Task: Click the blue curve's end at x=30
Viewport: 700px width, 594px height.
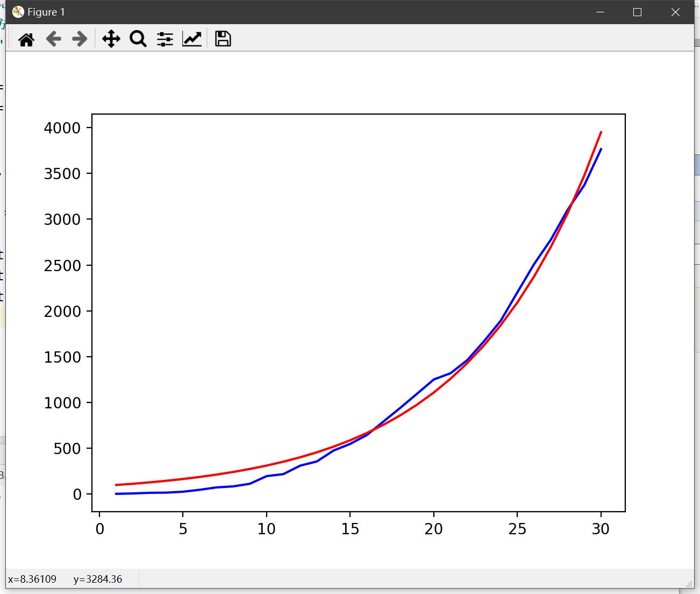Action: [x=601, y=149]
